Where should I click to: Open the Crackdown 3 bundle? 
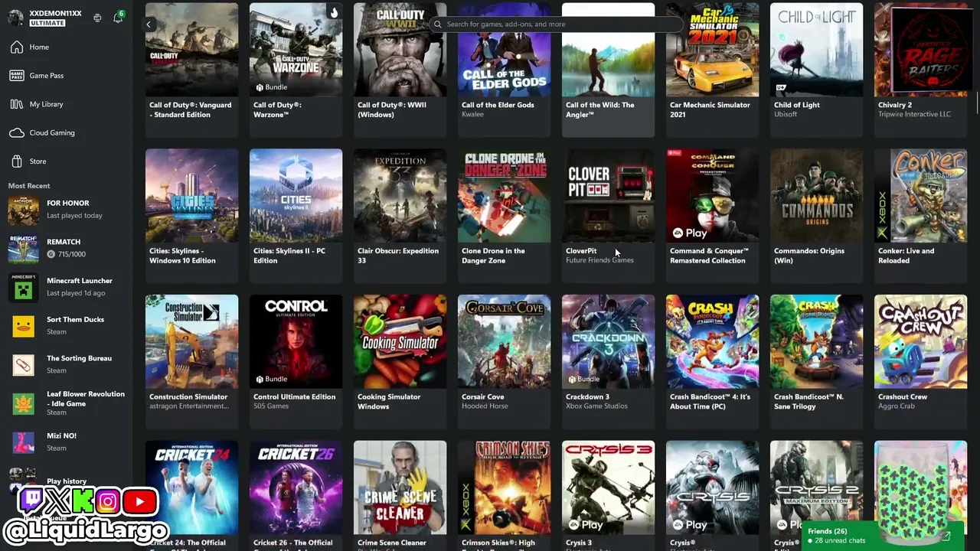(608, 362)
